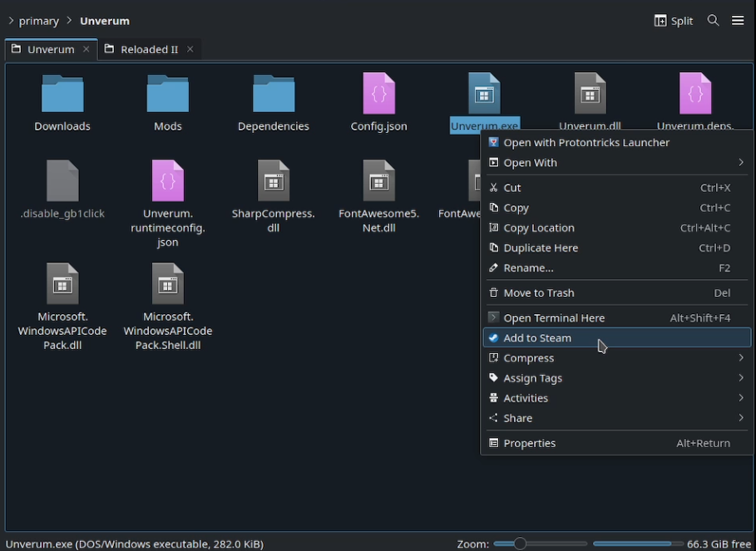Open the Mods folder icon
The width and height of the screenshot is (756, 551).
click(168, 93)
